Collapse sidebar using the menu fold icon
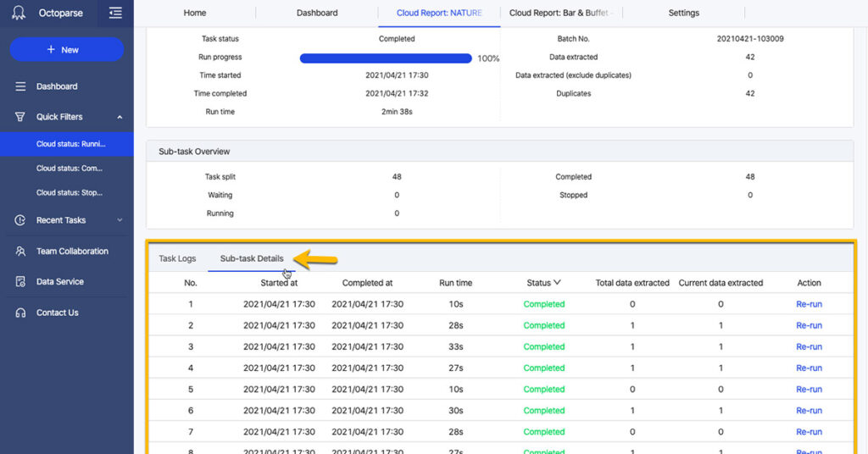 (115, 14)
